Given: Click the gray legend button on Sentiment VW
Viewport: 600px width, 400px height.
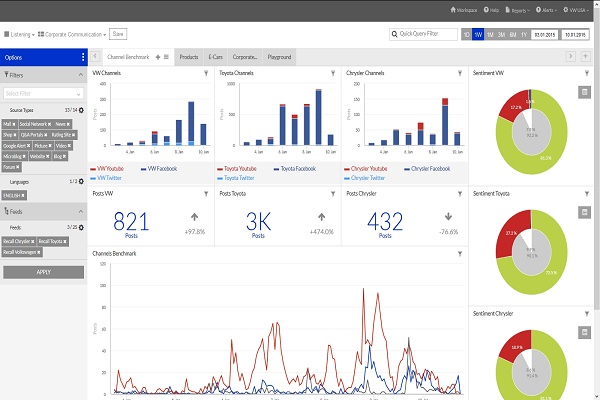Looking at the screenshot, I should click(x=584, y=92).
